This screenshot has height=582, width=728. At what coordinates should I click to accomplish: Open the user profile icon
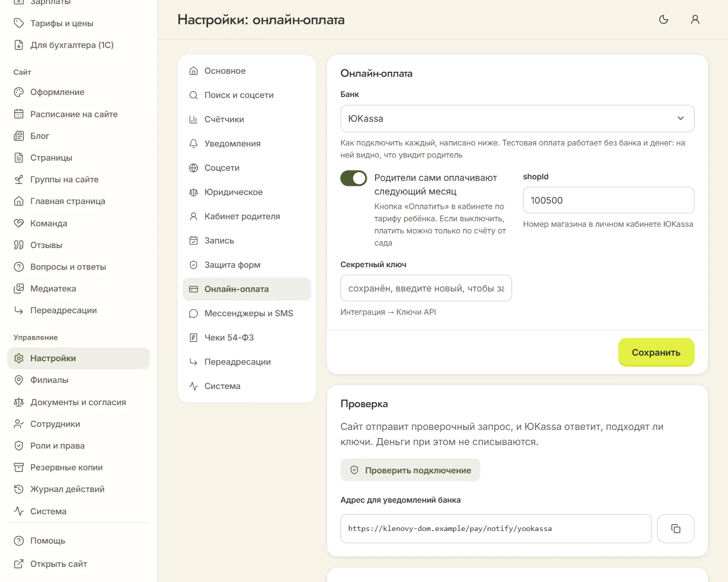tap(695, 20)
